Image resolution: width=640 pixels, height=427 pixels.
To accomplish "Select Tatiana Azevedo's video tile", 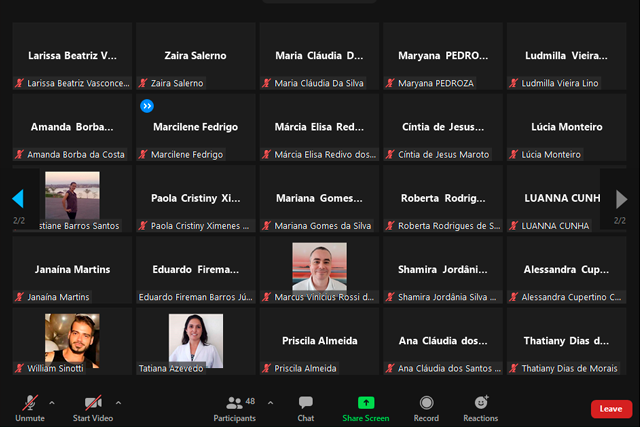I will (195, 341).
